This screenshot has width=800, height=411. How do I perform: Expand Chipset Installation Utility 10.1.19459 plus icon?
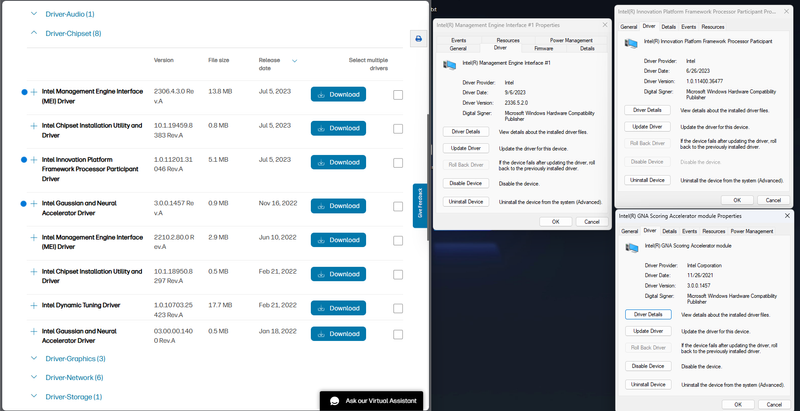[34, 126]
